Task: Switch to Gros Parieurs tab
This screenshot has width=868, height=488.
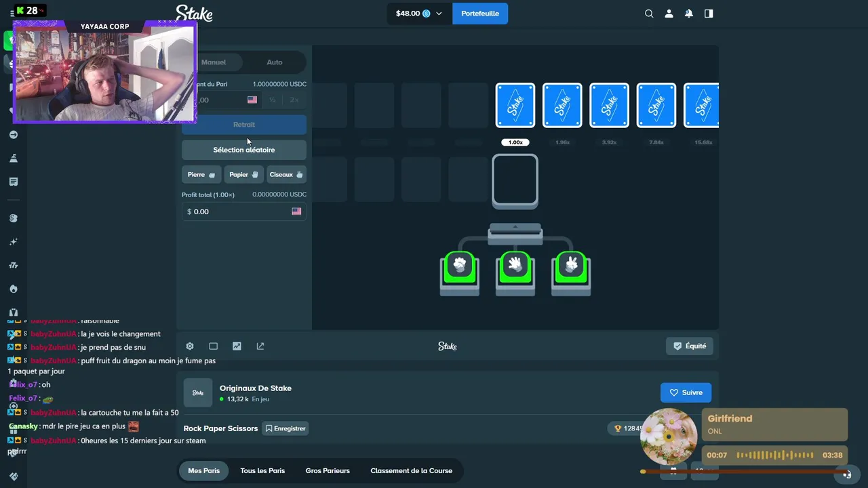Action: click(x=328, y=470)
